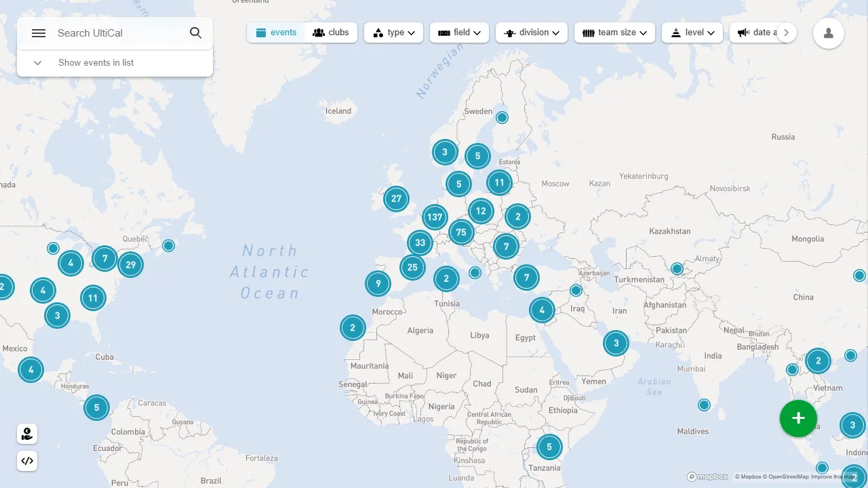868x488 pixels.
Task: Open the level filter dropdown
Action: 692,33
